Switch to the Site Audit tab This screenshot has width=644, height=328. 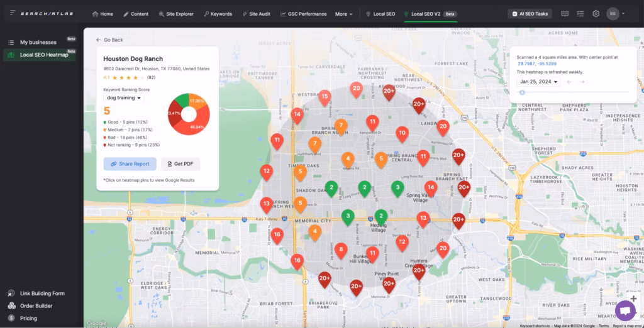(x=255, y=14)
